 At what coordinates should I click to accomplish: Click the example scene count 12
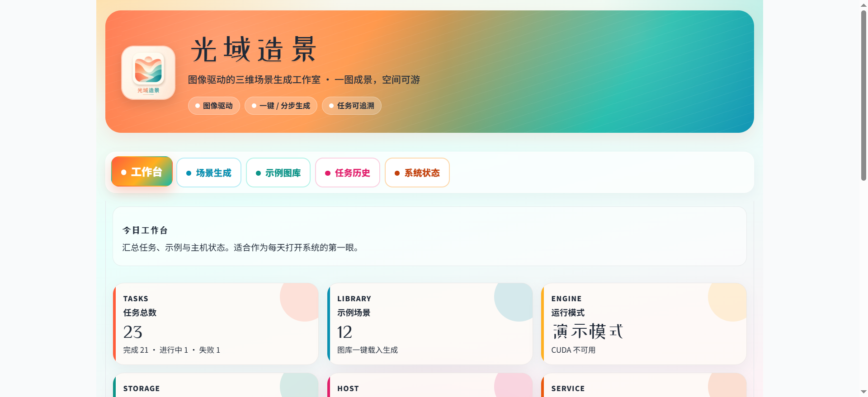point(344,332)
